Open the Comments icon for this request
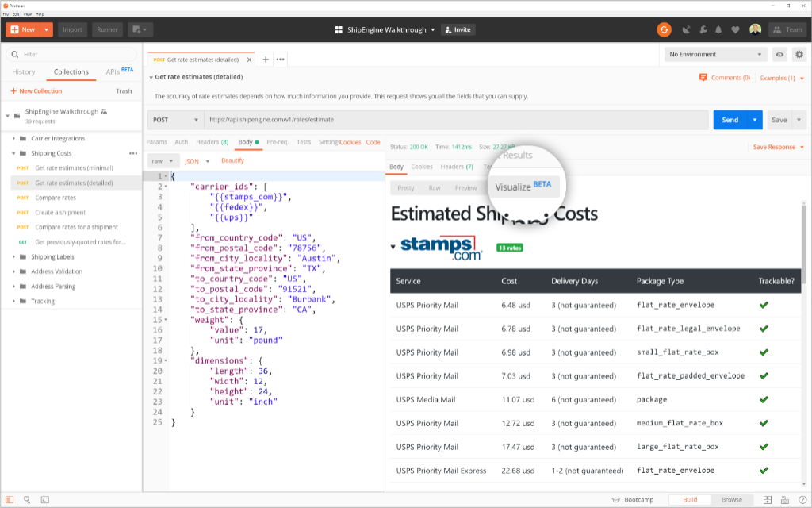812x508 pixels. tap(703, 78)
